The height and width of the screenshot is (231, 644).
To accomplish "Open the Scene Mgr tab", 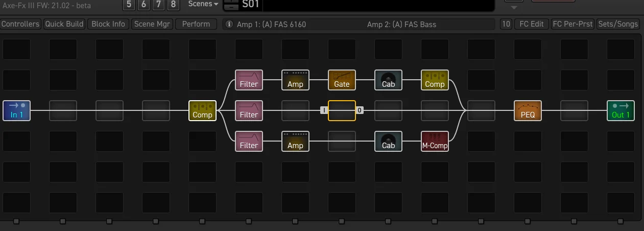I will point(152,24).
